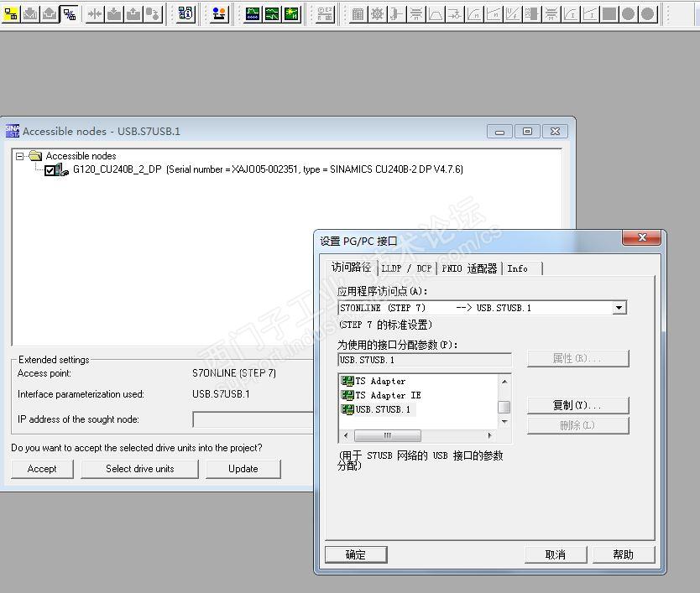
Task: Click the Download to device down-arrow icon
Action: tap(114, 14)
